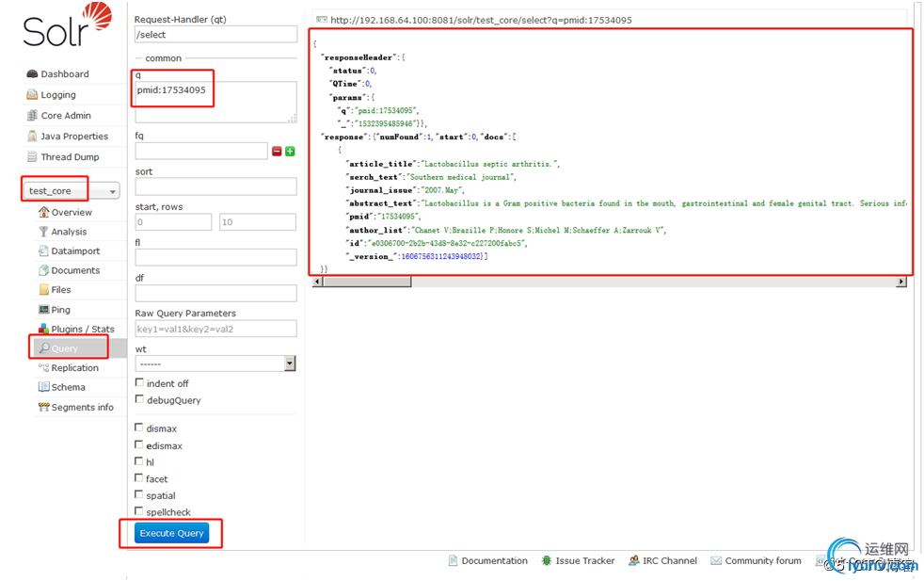This screenshot has width=924, height=581.
Task: Open Segments info page
Action: 83,407
